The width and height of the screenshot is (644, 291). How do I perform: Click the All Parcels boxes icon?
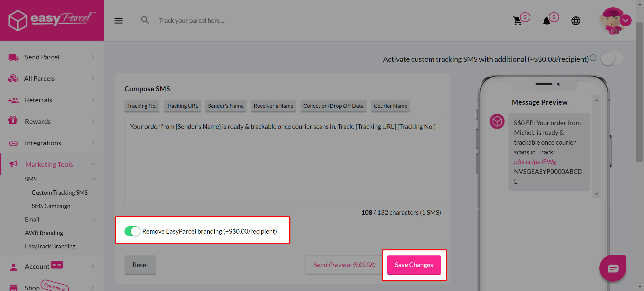coord(13,79)
